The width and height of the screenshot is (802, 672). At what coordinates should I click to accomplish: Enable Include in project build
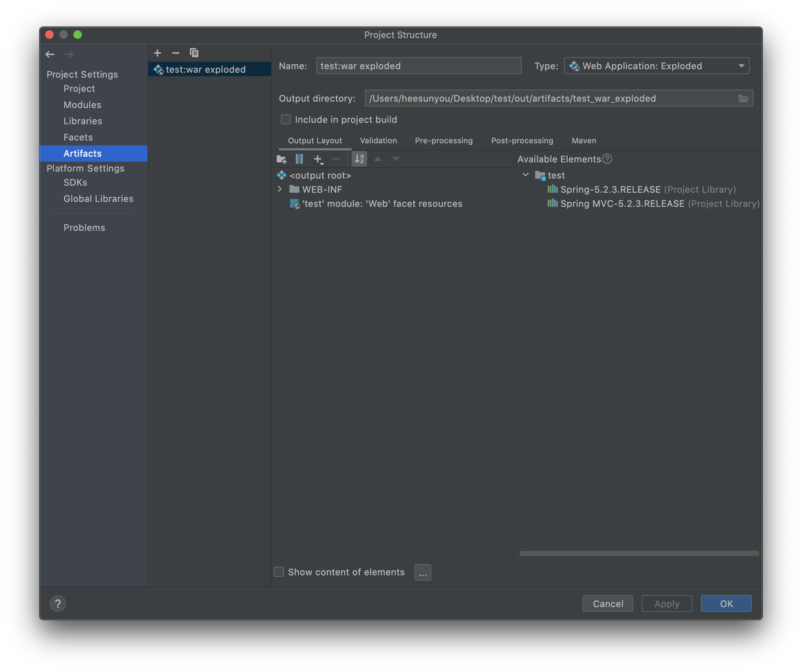(x=286, y=120)
